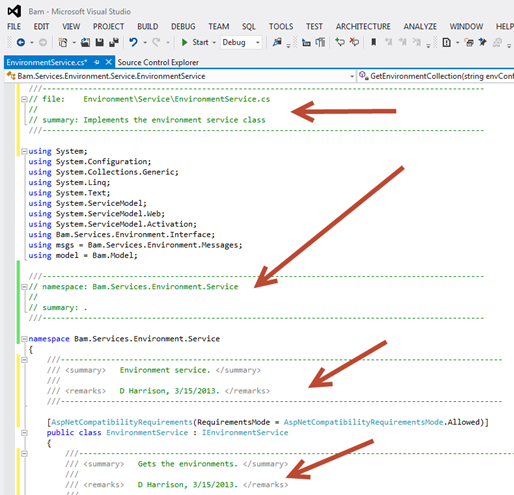Click the Clear Bookmarks toolbar icon
The width and height of the screenshot is (514, 495).
click(417, 42)
